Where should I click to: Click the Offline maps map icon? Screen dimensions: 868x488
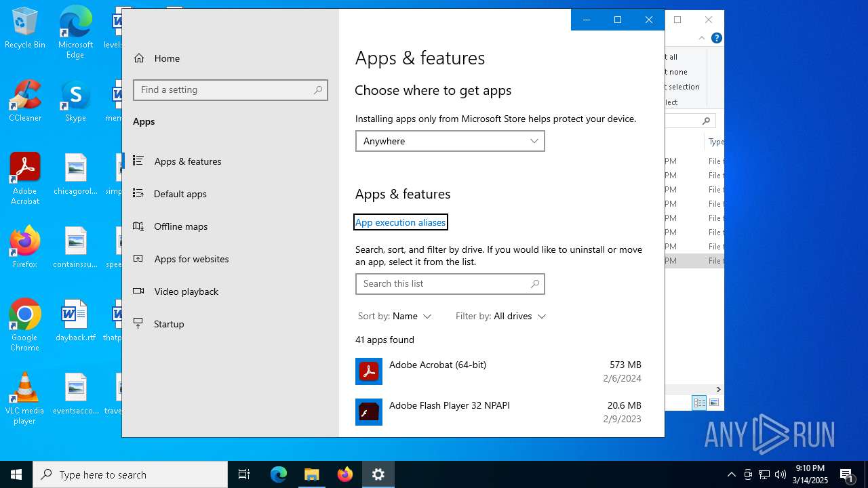click(x=138, y=226)
